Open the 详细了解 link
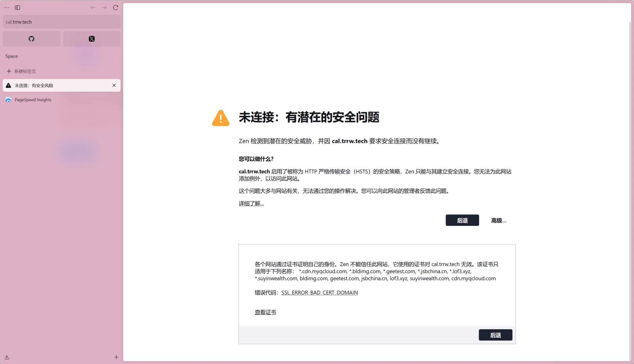Viewport: 634px width, 364px height. pyautogui.click(x=251, y=203)
